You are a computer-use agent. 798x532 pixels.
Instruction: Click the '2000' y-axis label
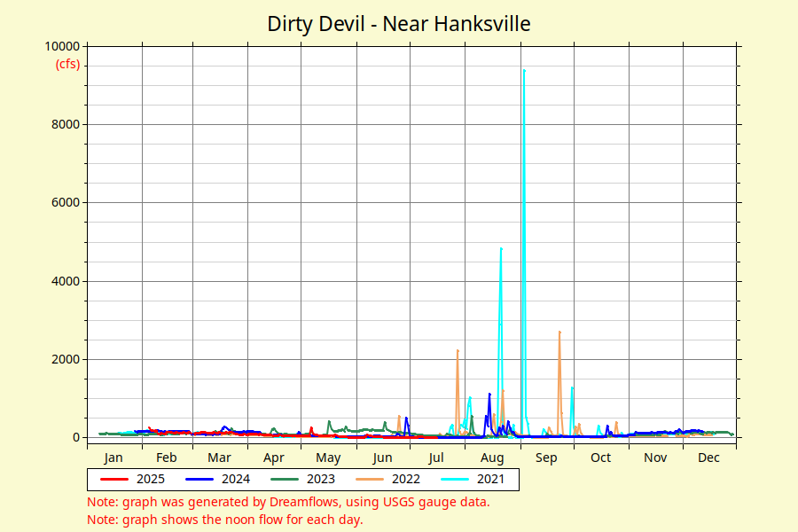[66, 359]
